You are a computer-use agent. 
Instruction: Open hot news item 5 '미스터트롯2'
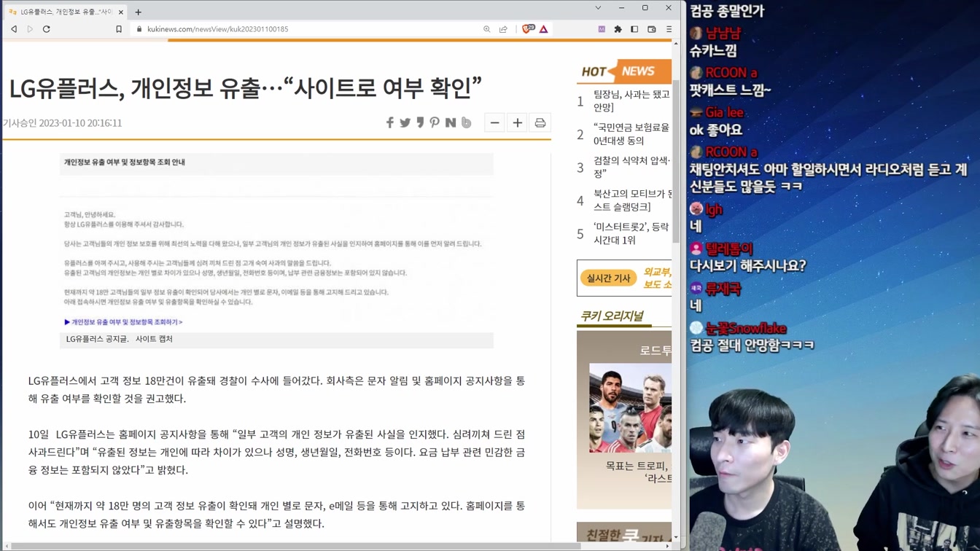[x=631, y=233]
